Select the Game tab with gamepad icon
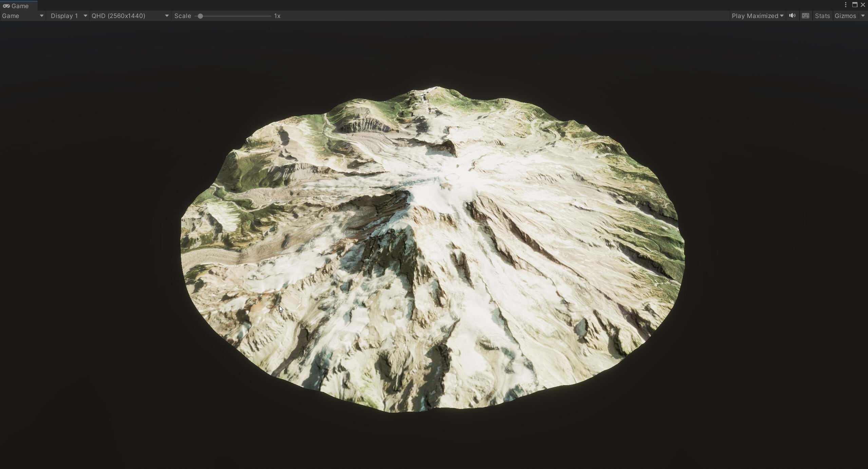868x469 pixels. click(x=16, y=6)
